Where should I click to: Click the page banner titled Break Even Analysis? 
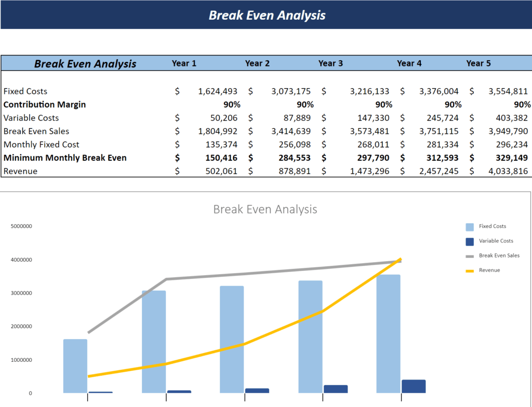tap(267, 15)
